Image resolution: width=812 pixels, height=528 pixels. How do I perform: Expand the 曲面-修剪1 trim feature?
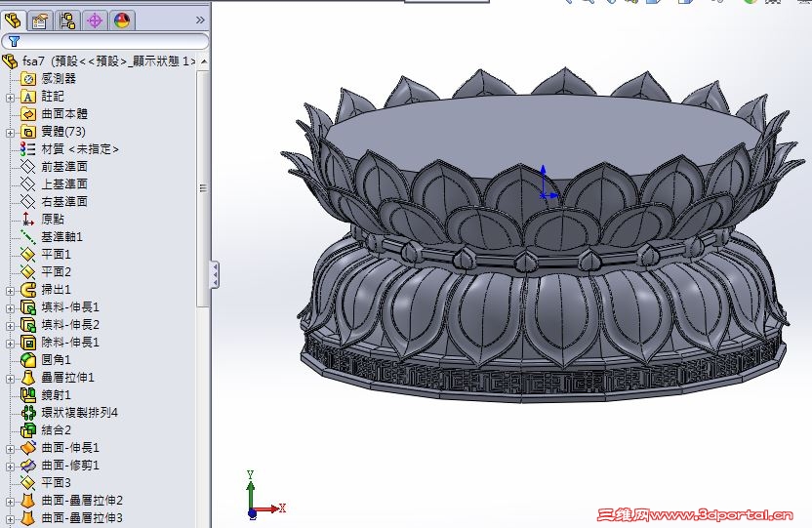click(10, 467)
